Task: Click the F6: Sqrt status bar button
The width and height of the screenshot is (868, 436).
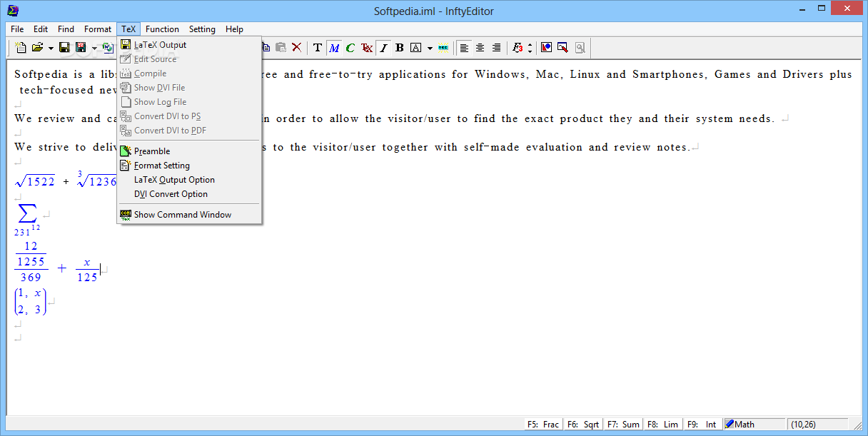Action: point(583,424)
